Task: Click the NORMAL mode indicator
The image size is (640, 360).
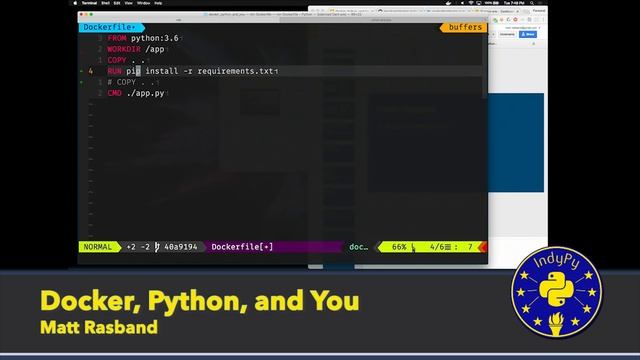Action: point(98,247)
